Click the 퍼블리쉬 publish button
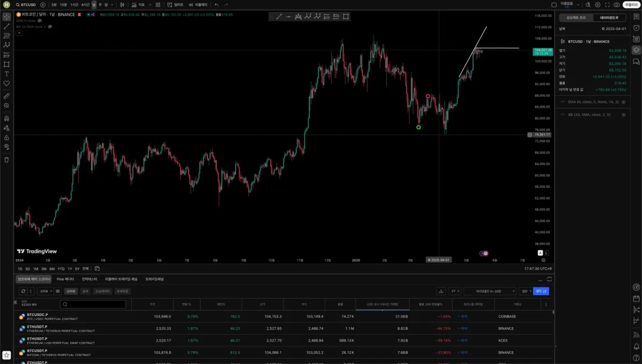The height and width of the screenshot is (364, 642). (x=631, y=5)
